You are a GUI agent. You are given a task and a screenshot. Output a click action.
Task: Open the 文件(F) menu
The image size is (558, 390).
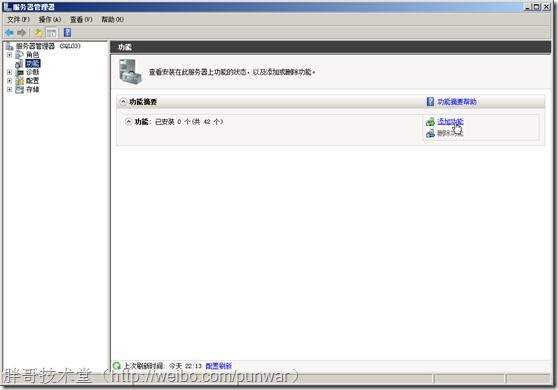19,20
